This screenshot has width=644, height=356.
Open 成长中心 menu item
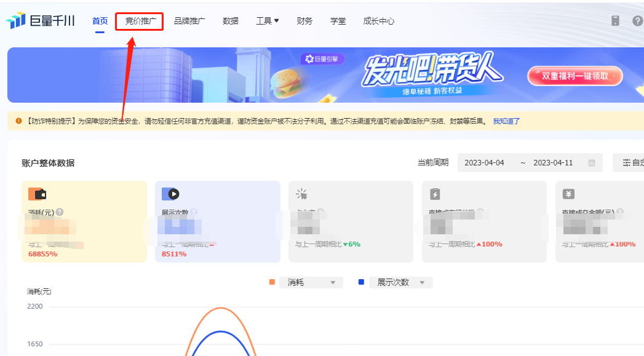pyautogui.click(x=379, y=21)
